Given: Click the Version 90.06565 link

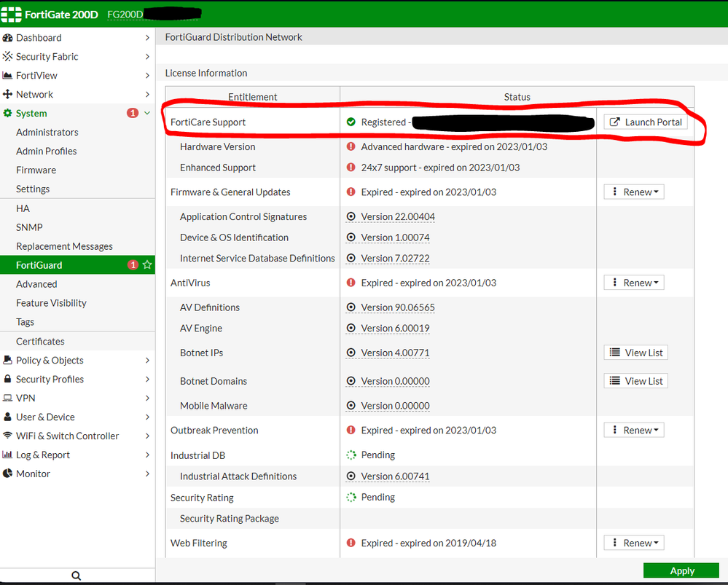Looking at the screenshot, I should [398, 307].
